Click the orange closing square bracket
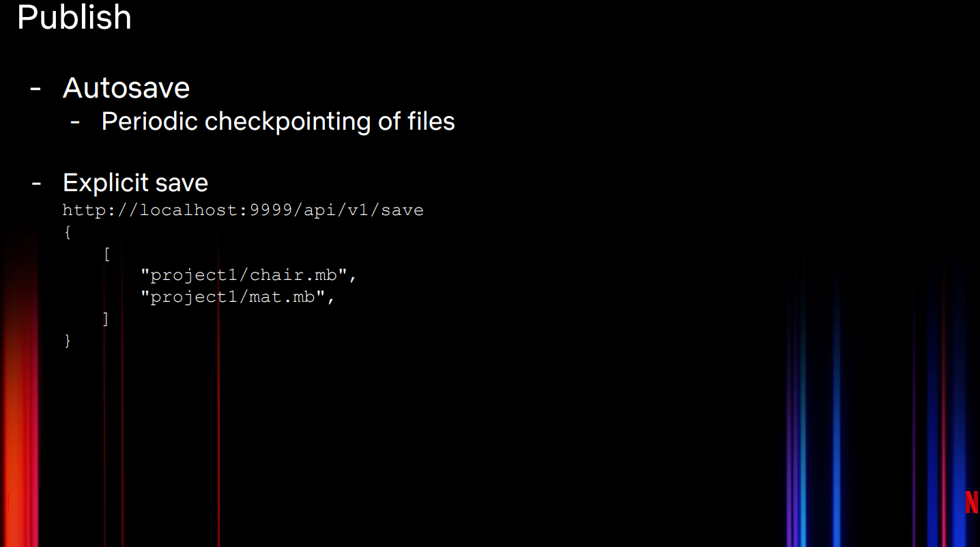This screenshot has width=980, height=547. click(x=105, y=318)
